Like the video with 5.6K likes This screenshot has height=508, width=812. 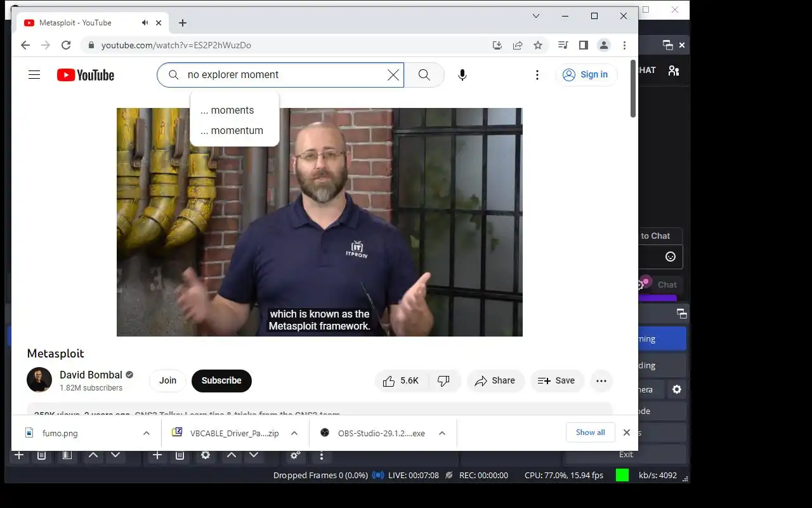tap(402, 380)
